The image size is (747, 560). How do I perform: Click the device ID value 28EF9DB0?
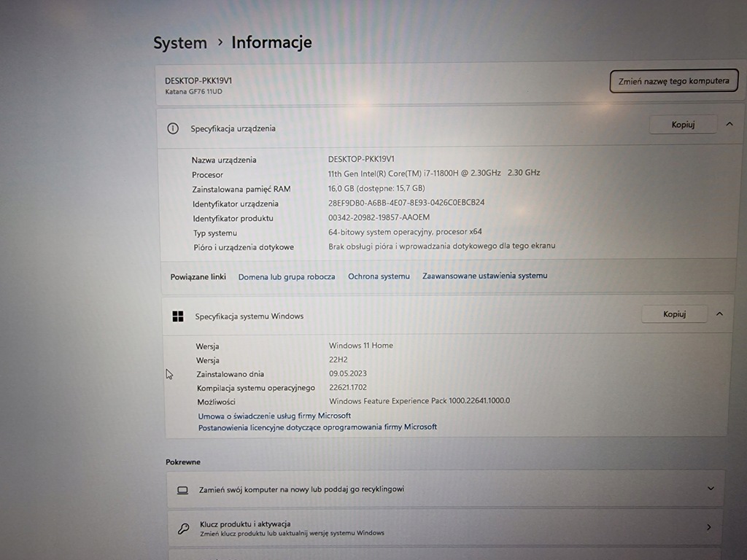point(406,203)
